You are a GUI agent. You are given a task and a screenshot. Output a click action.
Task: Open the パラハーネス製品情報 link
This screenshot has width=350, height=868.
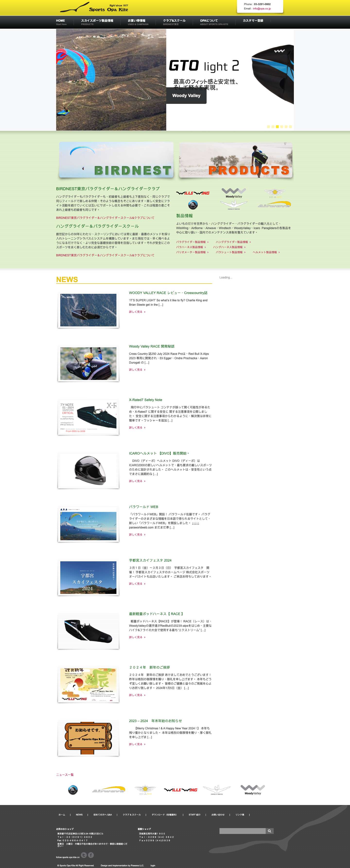pyautogui.click(x=191, y=247)
